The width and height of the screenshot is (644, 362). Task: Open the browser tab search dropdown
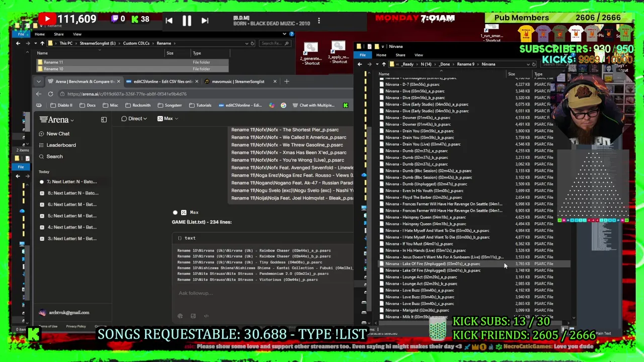(39, 81)
